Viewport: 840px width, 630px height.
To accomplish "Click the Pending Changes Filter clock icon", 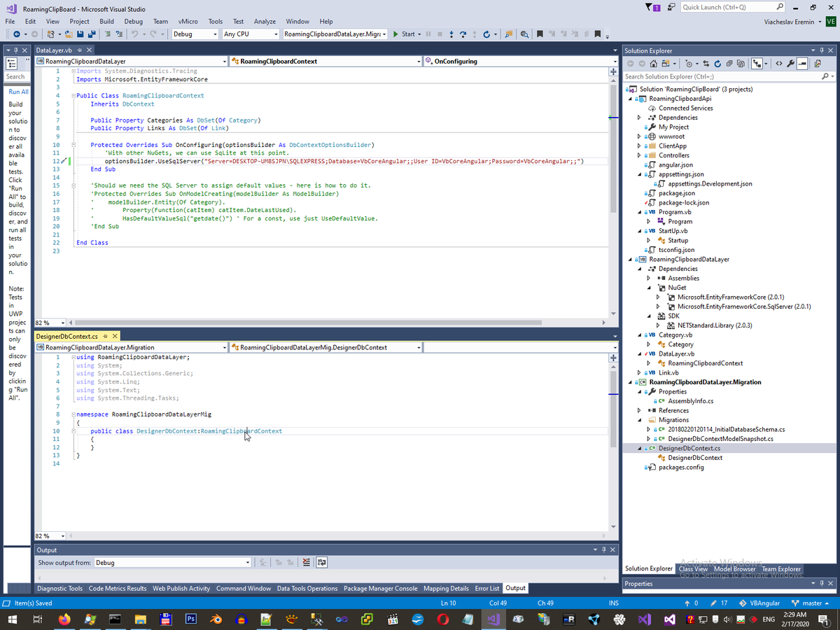I will click(x=689, y=63).
